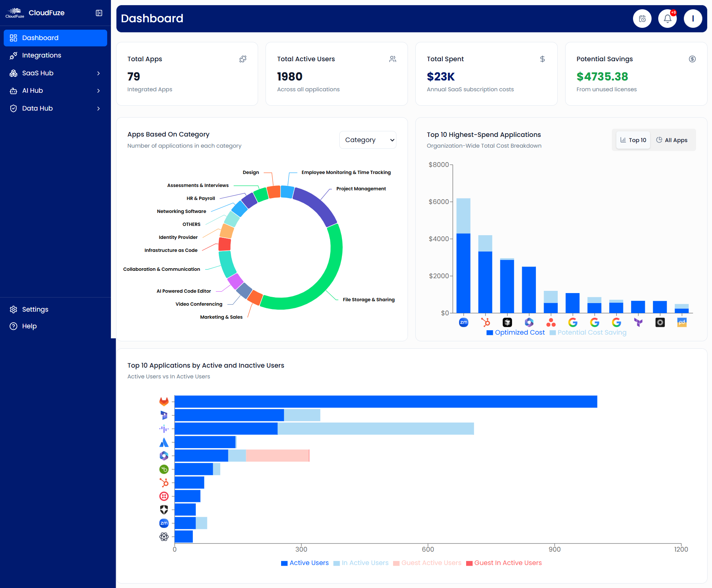Switch spend chart to All Apps view
The image size is (712, 588).
pyautogui.click(x=672, y=140)
